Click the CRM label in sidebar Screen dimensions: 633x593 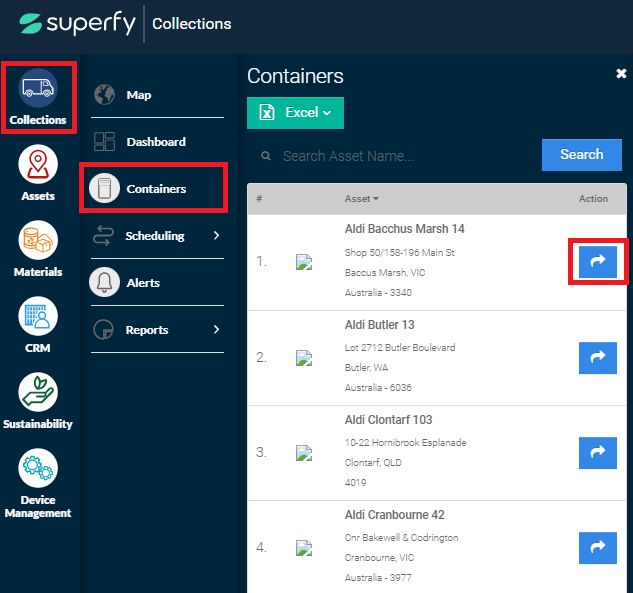pos(38,348)
